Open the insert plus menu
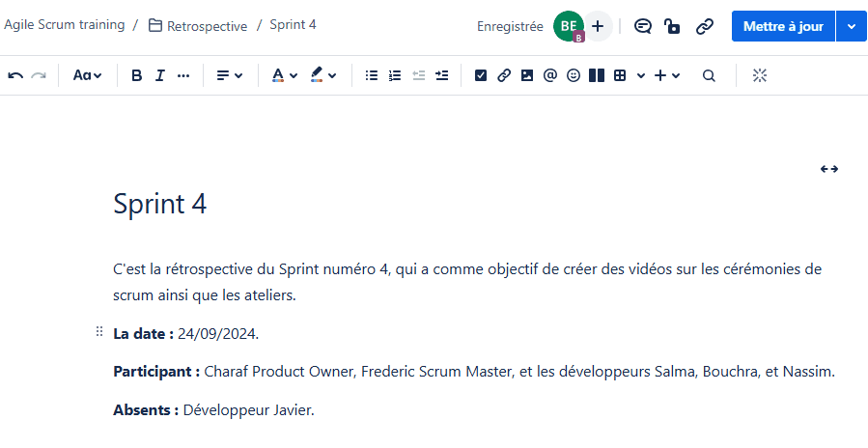 pos(659,76)
